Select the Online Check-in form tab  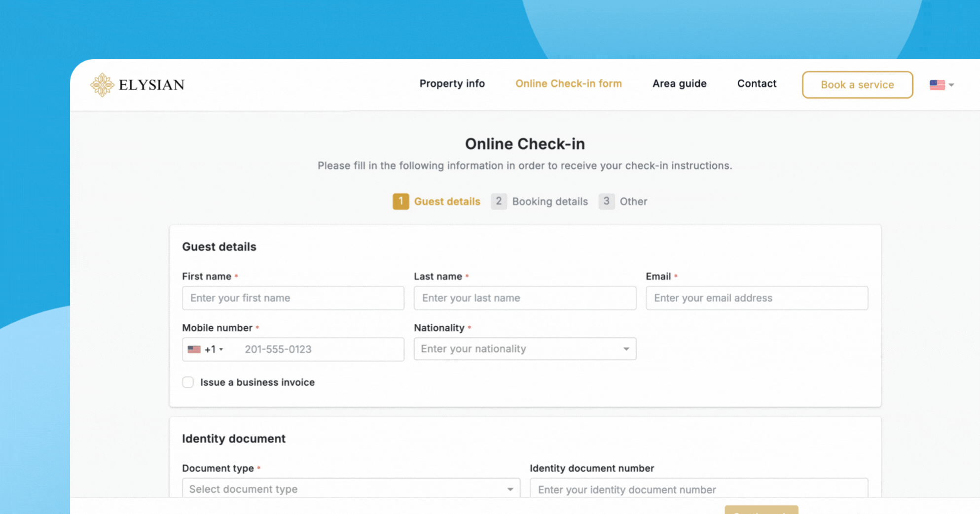click(x=568, y=84)
